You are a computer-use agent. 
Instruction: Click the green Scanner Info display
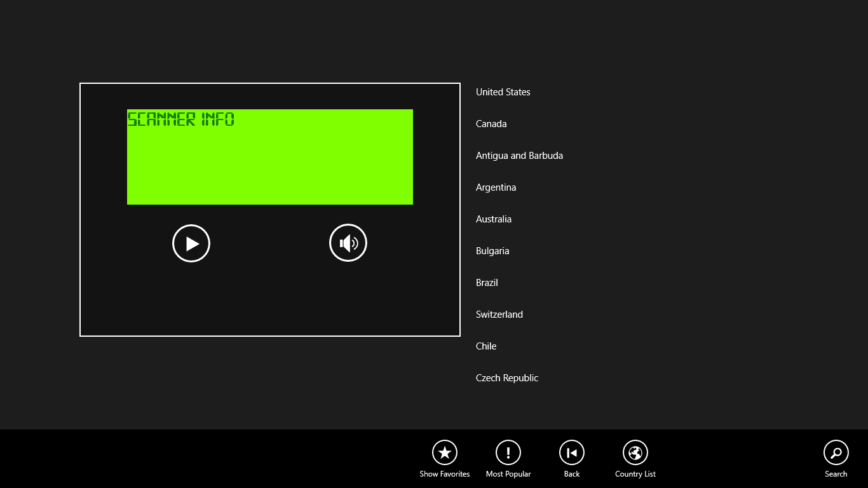(270, 157)
